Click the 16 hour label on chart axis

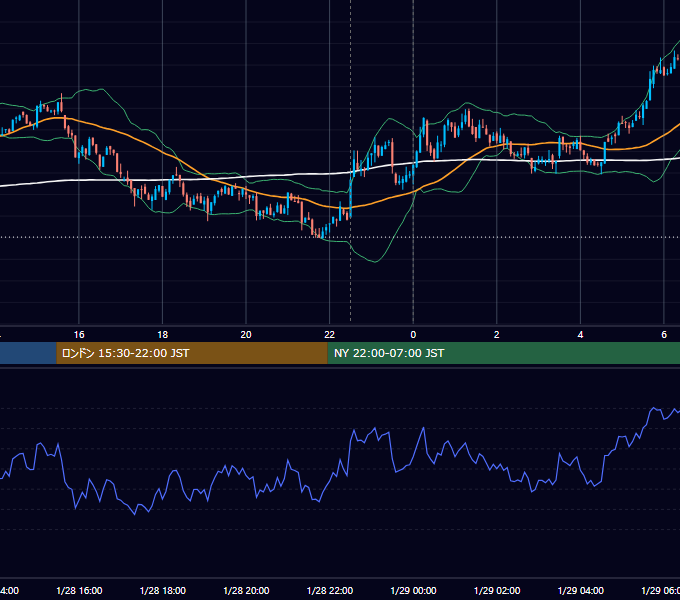click(79, 335)
